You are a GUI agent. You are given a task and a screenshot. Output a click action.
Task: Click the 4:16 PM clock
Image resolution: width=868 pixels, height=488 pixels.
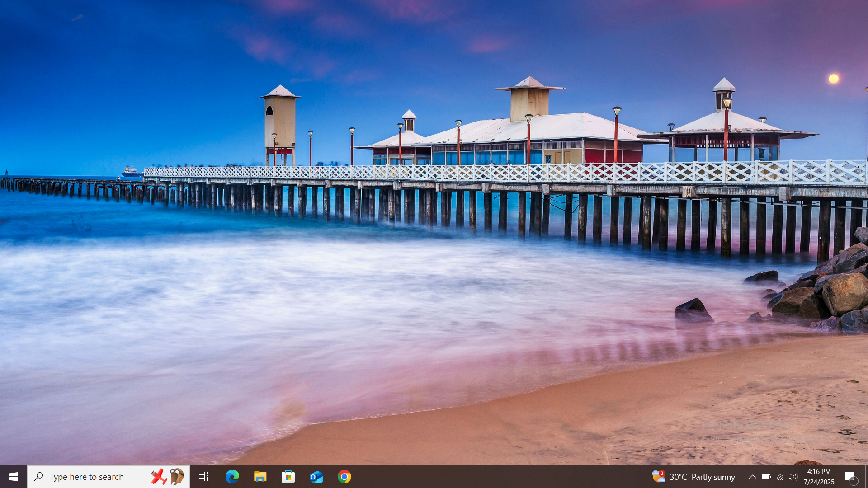tap(819, 472)
